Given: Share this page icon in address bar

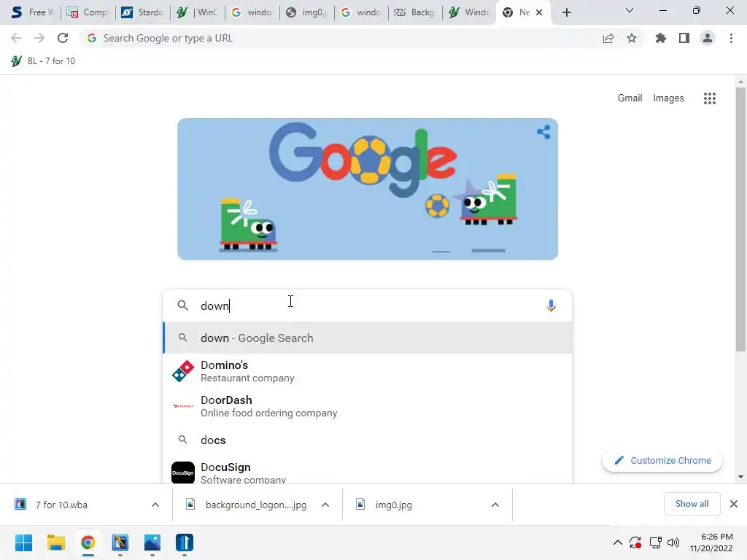Looking at the screenshot, I should click(608, 38).
